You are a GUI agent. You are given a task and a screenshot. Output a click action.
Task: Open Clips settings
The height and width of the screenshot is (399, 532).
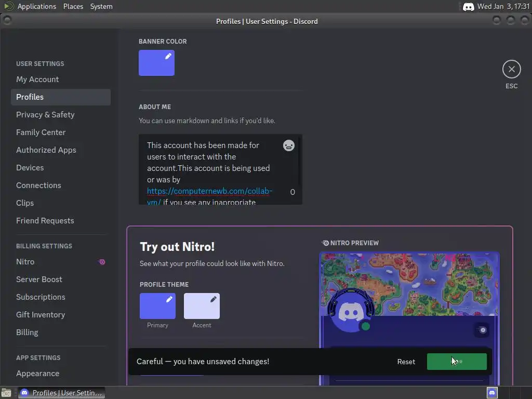pos(61,203)
